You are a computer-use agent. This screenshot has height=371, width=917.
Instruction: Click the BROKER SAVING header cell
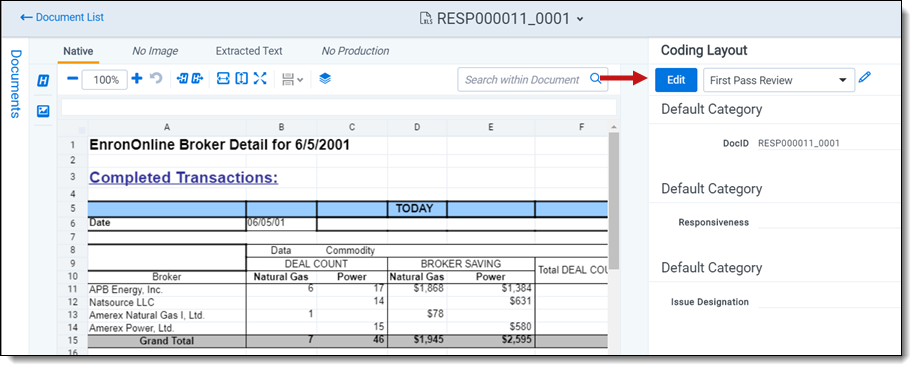click(461, 264)
